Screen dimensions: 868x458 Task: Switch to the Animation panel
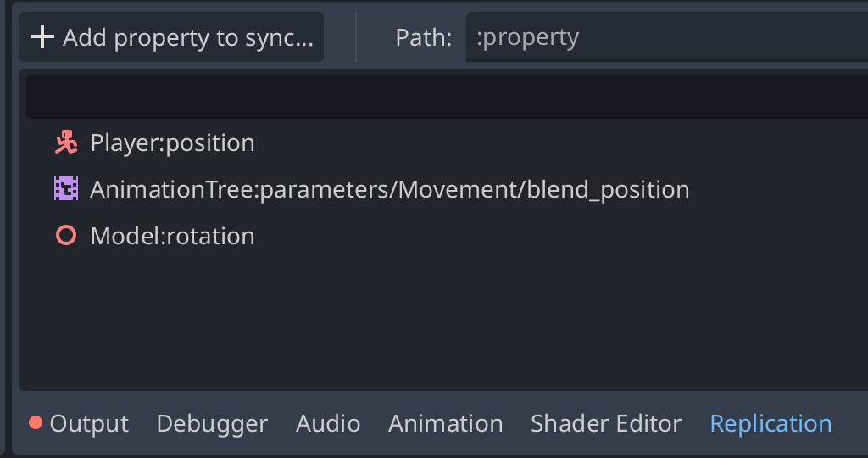446,423
